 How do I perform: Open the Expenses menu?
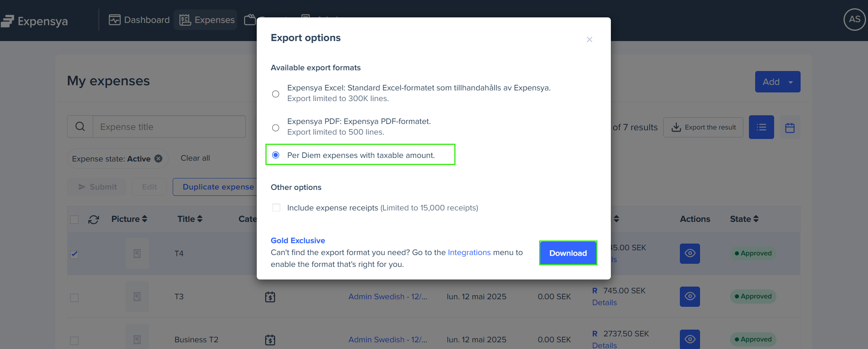point(207,20)
